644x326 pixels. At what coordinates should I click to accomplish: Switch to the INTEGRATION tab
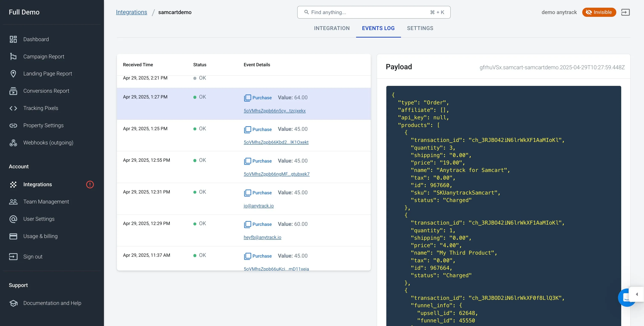[332, 28]
